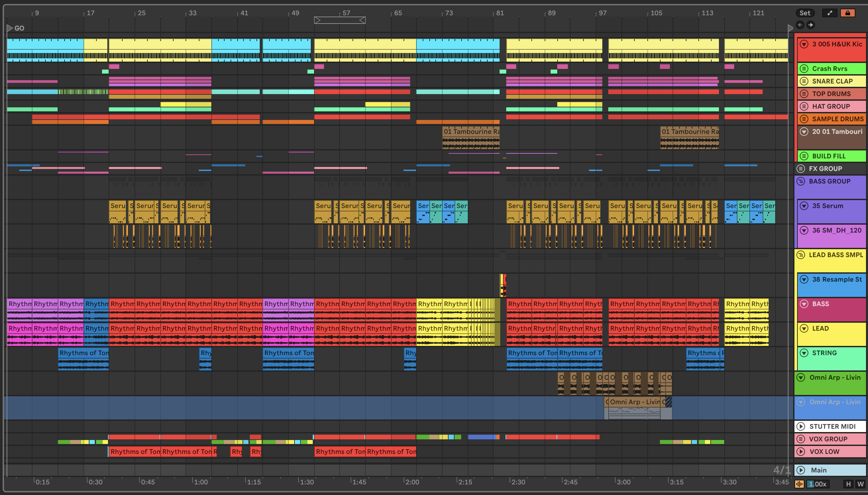Click the 1.00x zoom value slider
Image resolution: width=868 pixels, height=495 pixels.
817,484
